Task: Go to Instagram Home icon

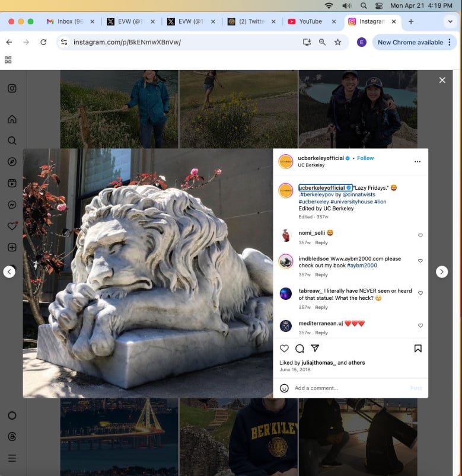Action: pos(12,119)
